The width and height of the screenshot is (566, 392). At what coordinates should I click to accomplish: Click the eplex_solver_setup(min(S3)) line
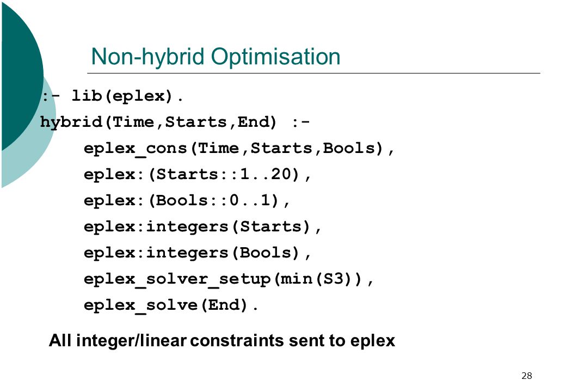tap(229, 279)
